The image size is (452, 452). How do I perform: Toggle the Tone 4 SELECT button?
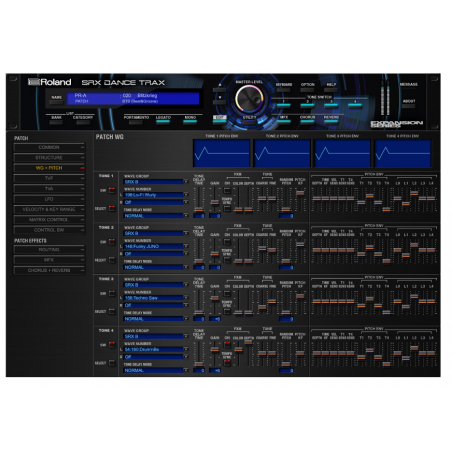click(x=112, y=363)
